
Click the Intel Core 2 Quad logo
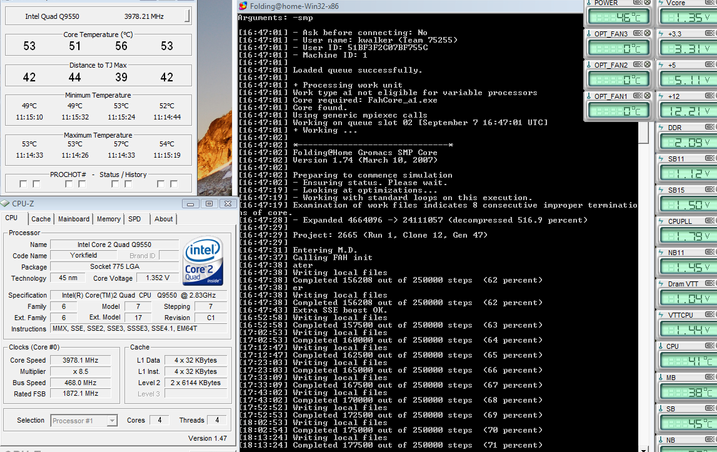[x=203, y=261]
